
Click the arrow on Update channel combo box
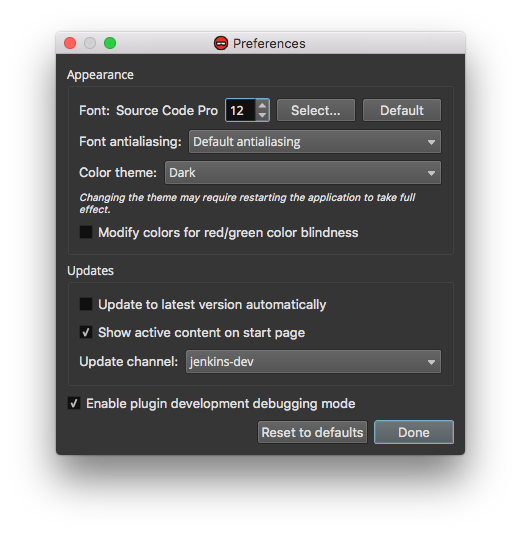click(431, 362)
